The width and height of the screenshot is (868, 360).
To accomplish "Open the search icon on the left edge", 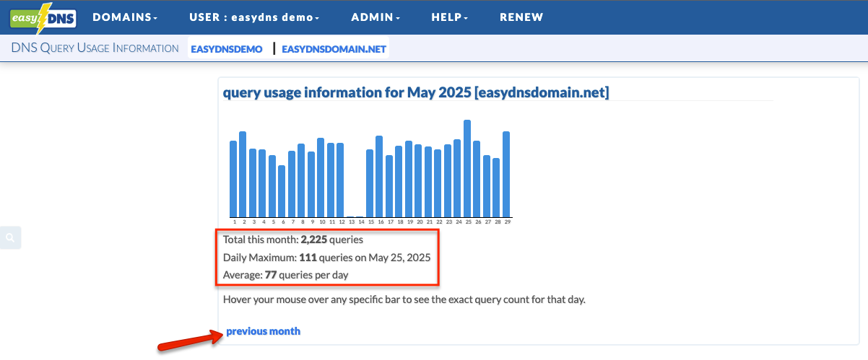I will (x=10, y=237).
